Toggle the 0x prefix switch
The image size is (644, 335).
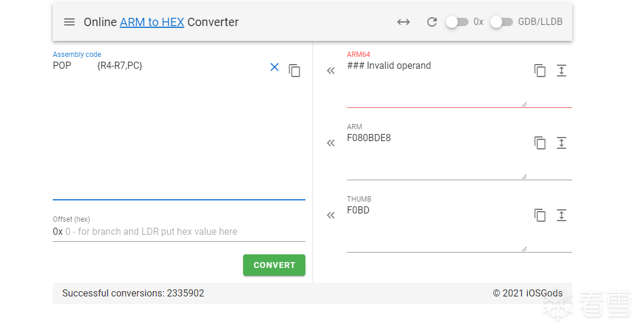[457, 22]
